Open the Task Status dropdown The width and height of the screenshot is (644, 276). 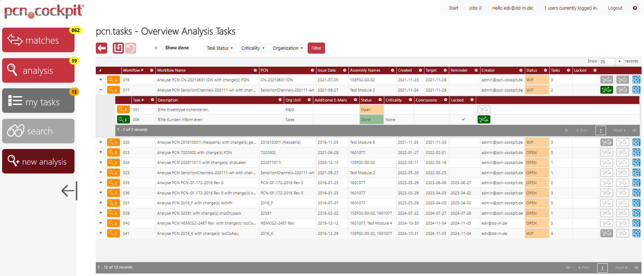[x=220, y=48]
